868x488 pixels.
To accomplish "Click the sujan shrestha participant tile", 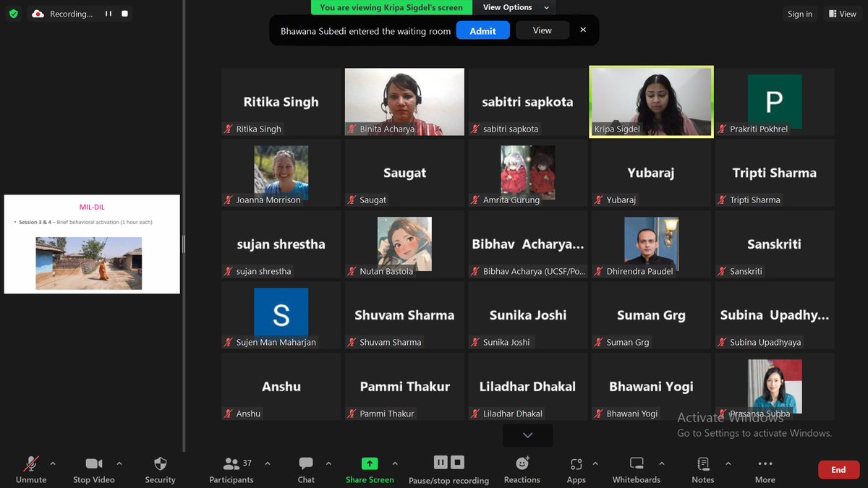I will click(281, 244).
